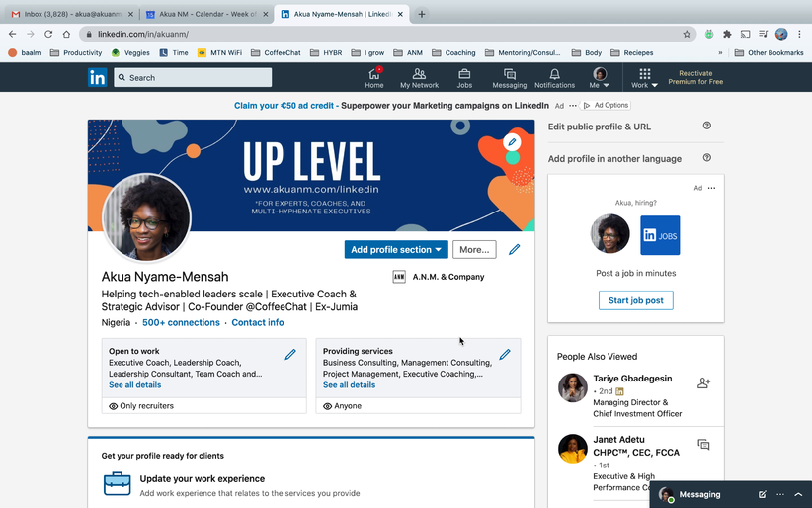812x508 pixels.
Task: Open Messaging bar more options dots
Action: (780, 494)
